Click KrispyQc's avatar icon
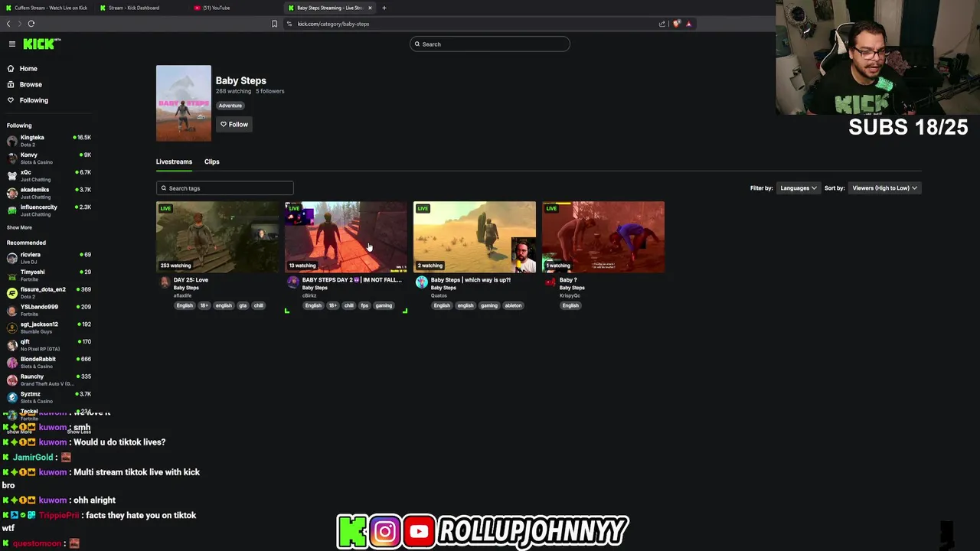 (x=550, y=282)
